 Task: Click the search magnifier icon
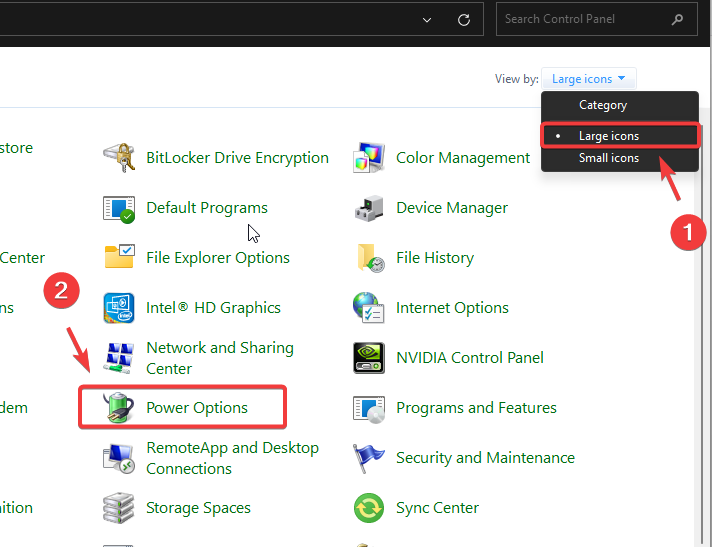coord(677,19)
